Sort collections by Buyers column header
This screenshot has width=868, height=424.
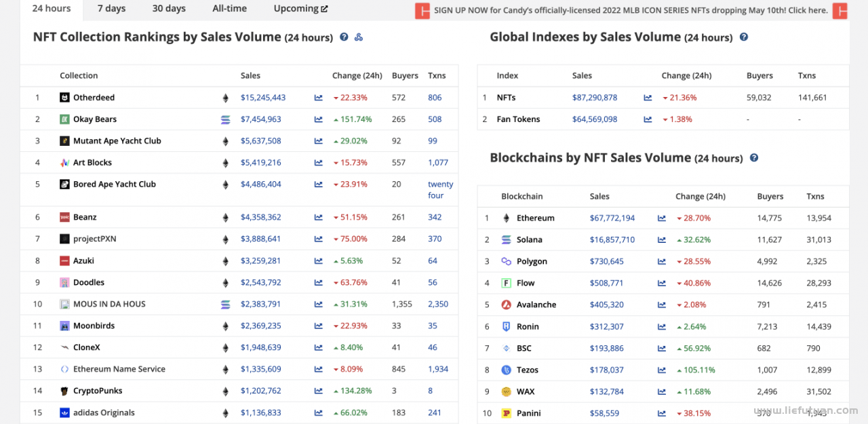pyautogui.click(x=405, y=76)
